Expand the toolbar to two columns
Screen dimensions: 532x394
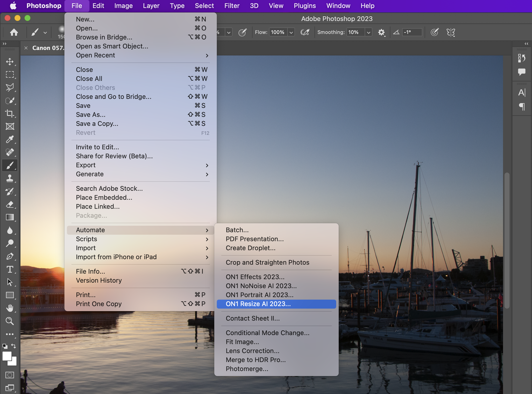pos(4,44)
